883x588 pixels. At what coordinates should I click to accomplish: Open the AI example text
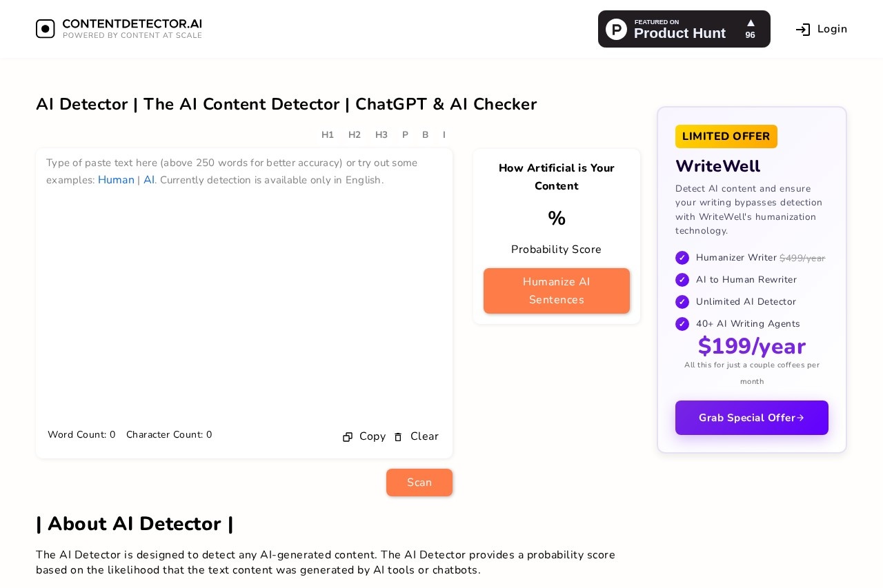click(x=148, y=180)
